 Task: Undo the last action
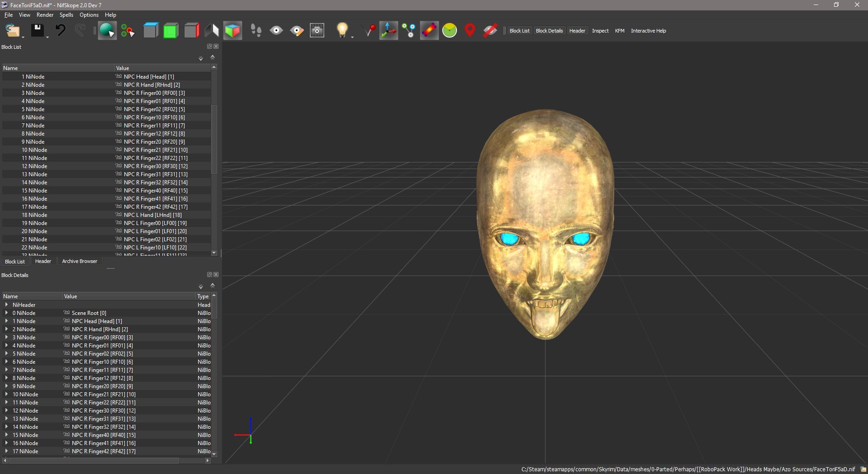click(x=60, y=31)
